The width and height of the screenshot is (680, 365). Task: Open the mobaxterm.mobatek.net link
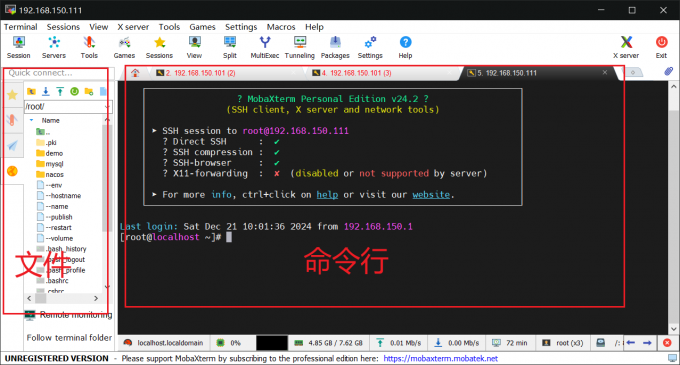440,359
